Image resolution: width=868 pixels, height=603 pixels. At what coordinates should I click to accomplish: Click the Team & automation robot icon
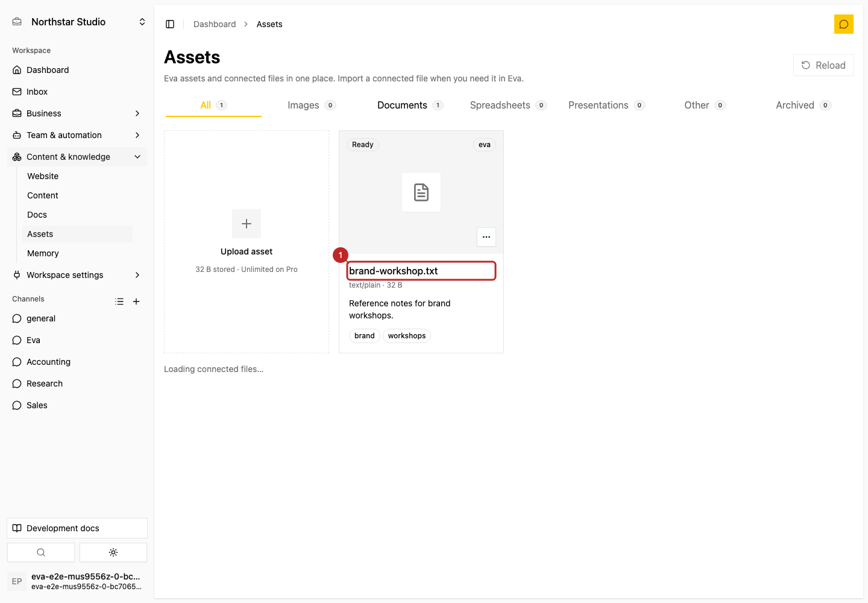coord(17,135)
